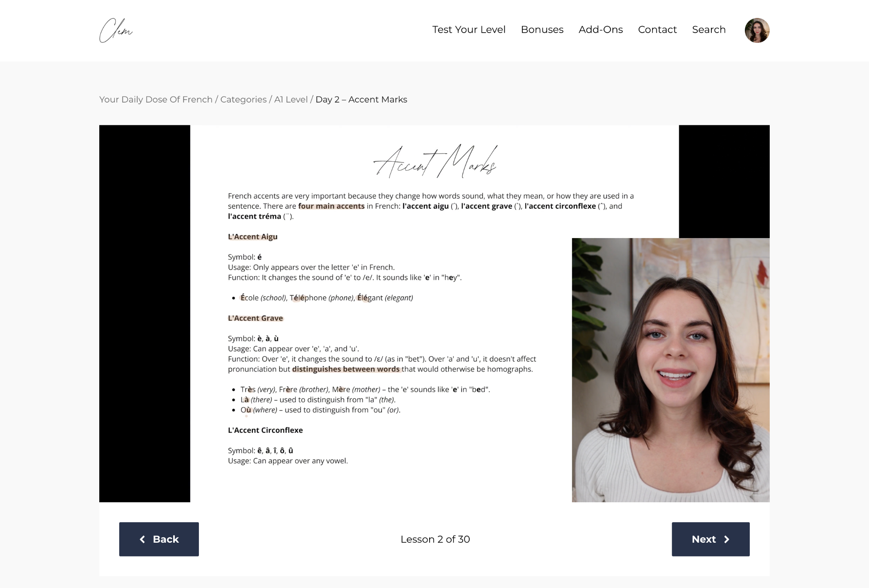Follow Your Daily Dose Of French breadcrumb

pos(156,100)
